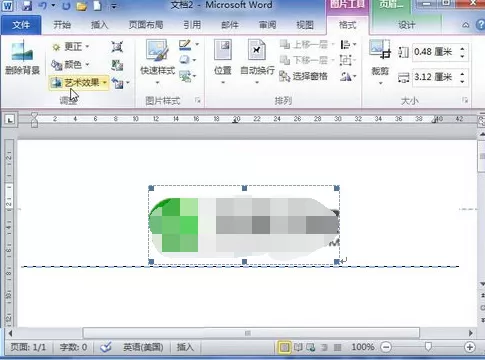
Task: Click the Reset Picture icon
Action: click(117, 83)
